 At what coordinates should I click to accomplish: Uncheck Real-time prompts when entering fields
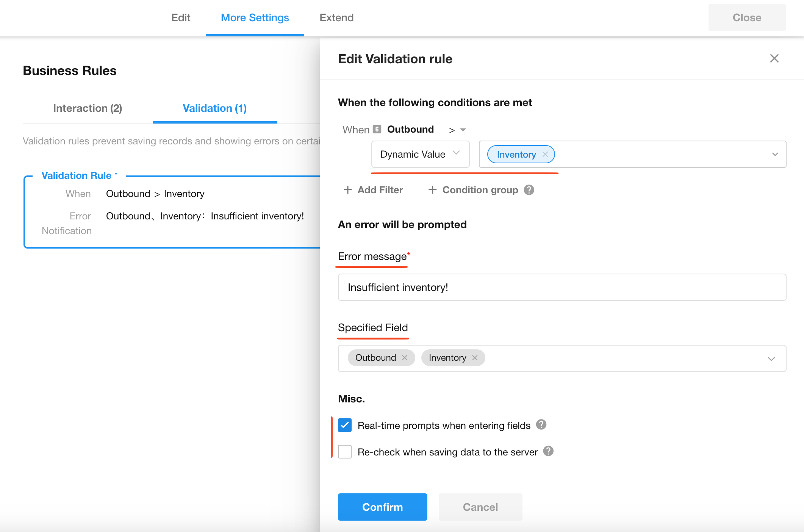point(345,425)
